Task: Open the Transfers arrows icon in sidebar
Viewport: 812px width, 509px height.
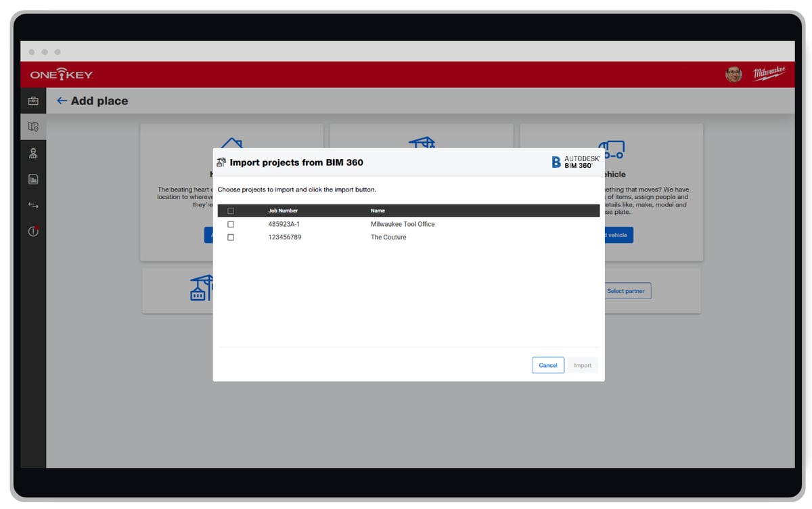Action: [x=32, y=205]
